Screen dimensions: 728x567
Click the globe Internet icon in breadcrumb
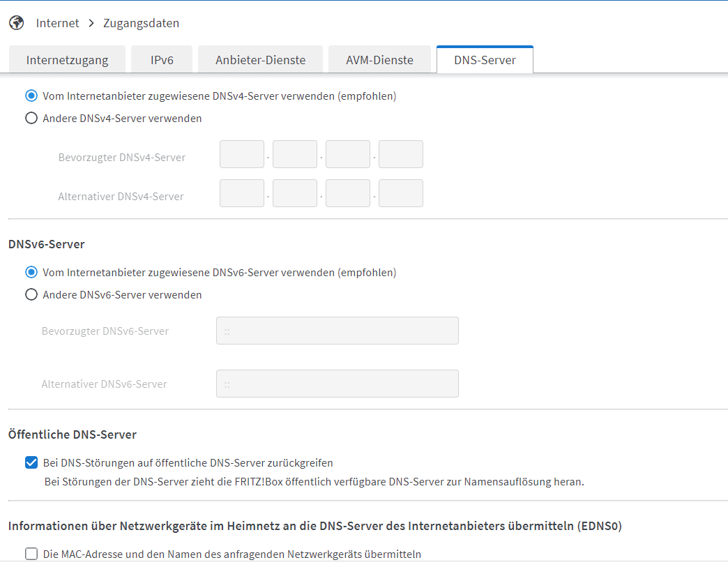point(17,23)
